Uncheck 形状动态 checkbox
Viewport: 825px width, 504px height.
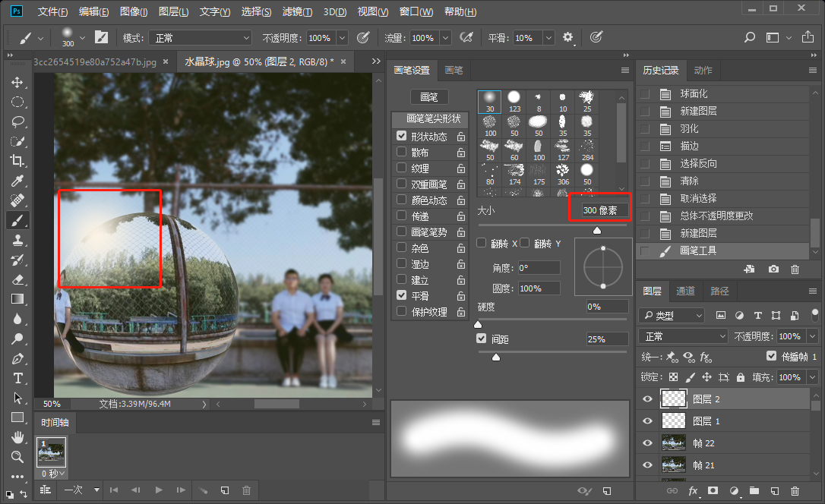click(x=401, y=136)
